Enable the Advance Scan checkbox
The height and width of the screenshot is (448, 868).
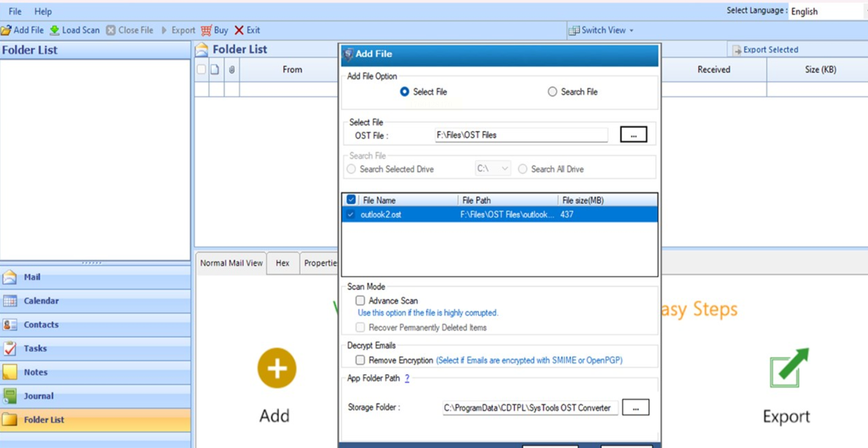coord(360,300)
